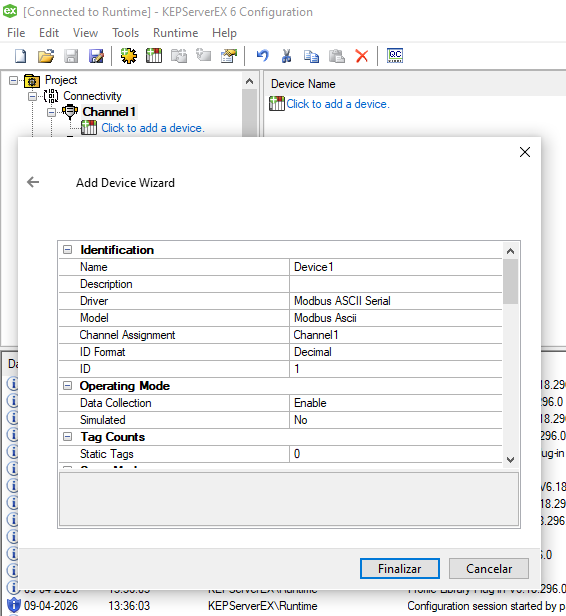The height and width of the screenshot is (616, 566).
Task: Open the ID Format Decimal dropdown
Action: pos(396,352)
